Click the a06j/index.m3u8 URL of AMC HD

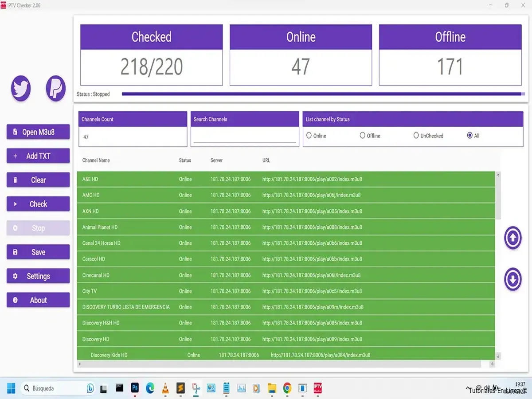(311, 195)
